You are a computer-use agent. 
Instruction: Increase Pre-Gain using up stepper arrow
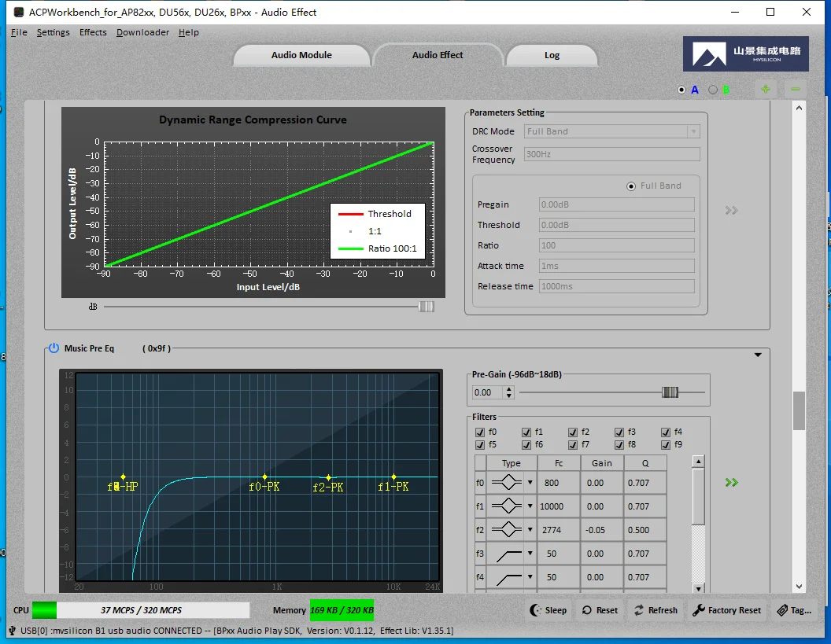[509, 388]
